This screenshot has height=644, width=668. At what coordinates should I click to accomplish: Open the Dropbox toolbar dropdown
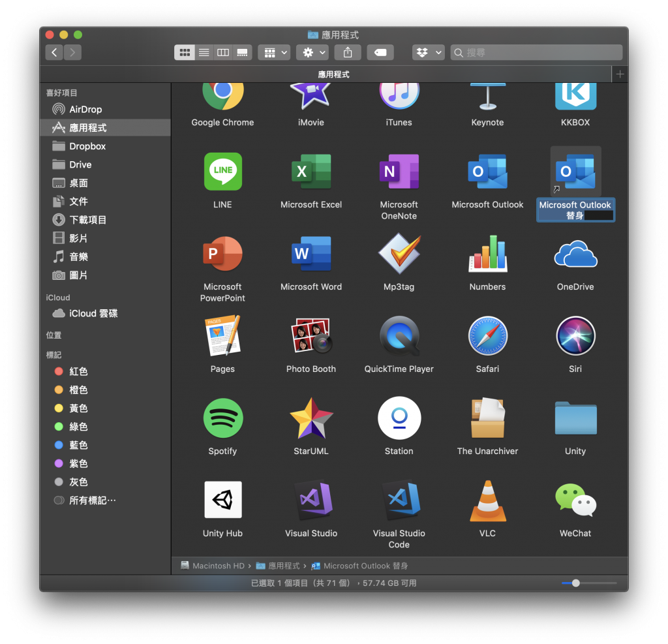point(429,52)
